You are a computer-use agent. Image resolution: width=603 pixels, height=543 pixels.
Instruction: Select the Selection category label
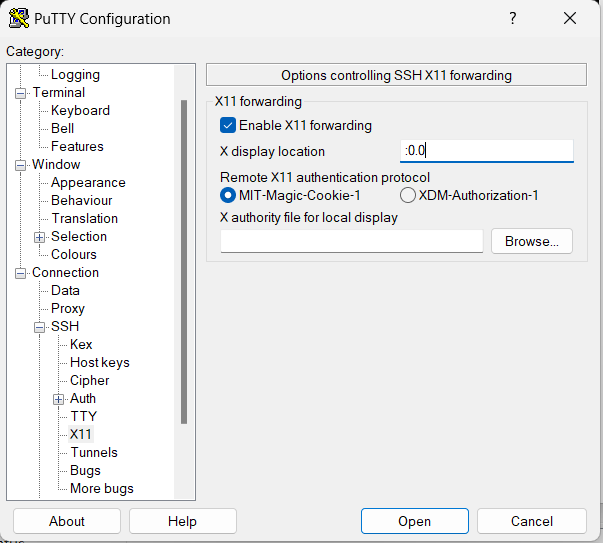79,237
